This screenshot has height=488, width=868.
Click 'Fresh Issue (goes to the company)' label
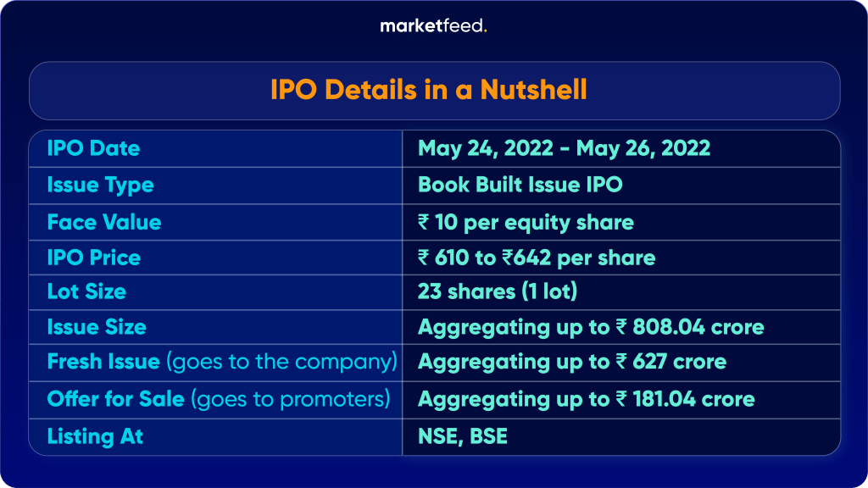[x=222, y=363]
